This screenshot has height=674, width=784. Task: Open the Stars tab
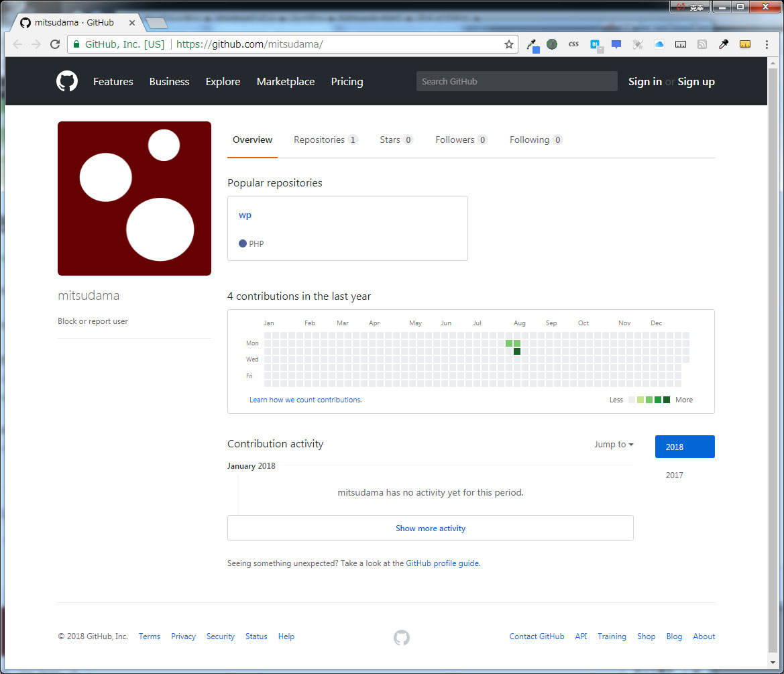[396, 140]
